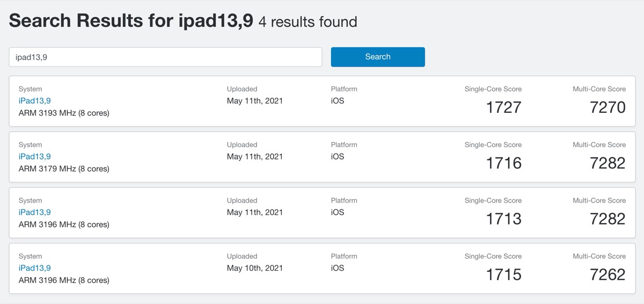Click the multi-core score 7270
644x304 pixels.
(x=608, y=107)
